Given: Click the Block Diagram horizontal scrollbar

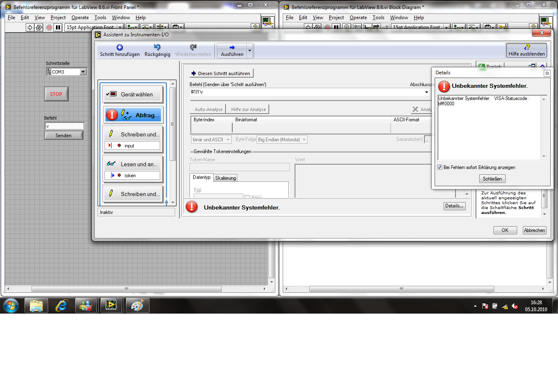Looking at the screenshot, I should pos(402,289).
